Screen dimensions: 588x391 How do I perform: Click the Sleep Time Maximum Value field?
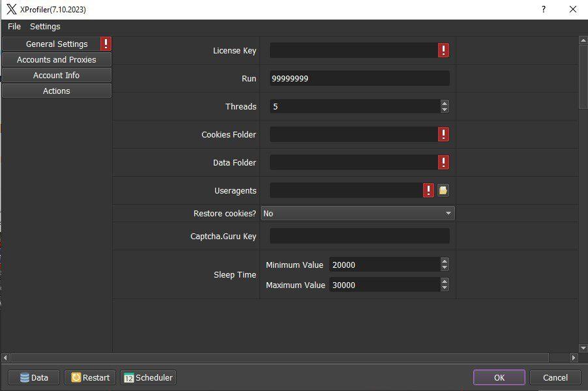[x=385, y=285]
